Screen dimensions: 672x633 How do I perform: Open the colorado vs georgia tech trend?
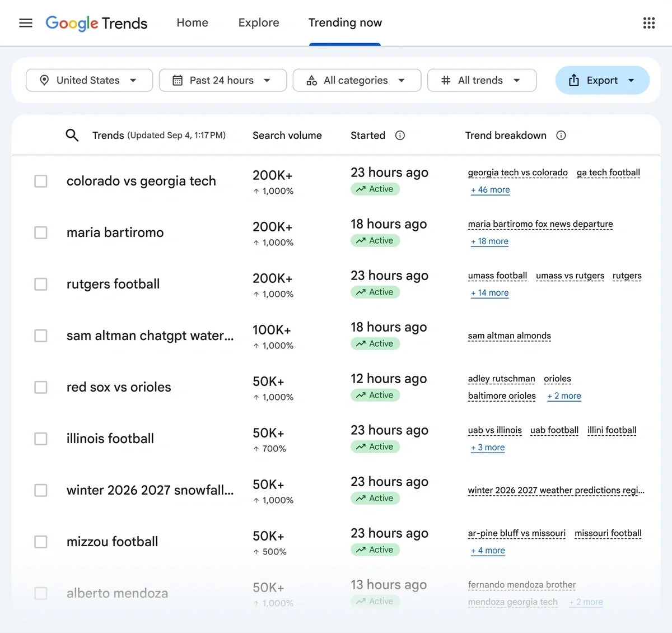click(141, 181)
